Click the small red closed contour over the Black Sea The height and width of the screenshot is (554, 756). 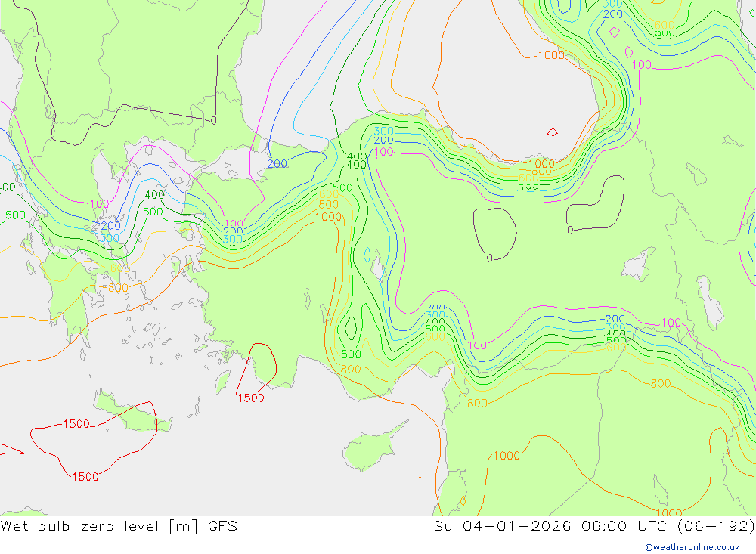coord(553,132)
